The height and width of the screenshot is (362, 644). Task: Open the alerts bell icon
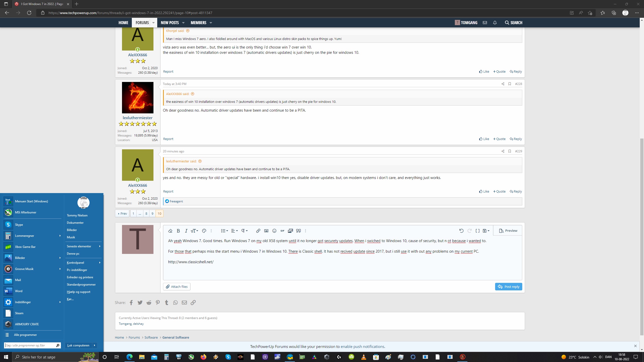(x=495, y=23)
